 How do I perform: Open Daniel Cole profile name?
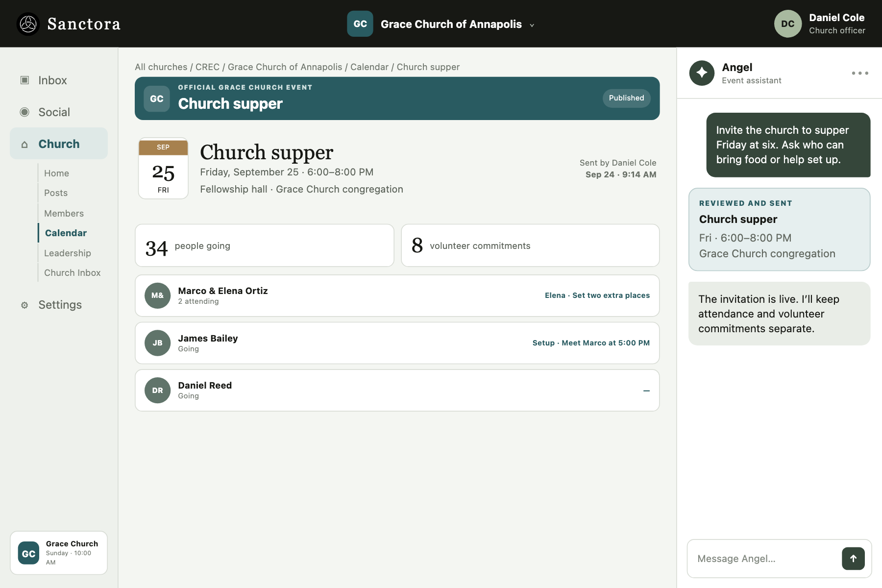[x=837, y=18]
